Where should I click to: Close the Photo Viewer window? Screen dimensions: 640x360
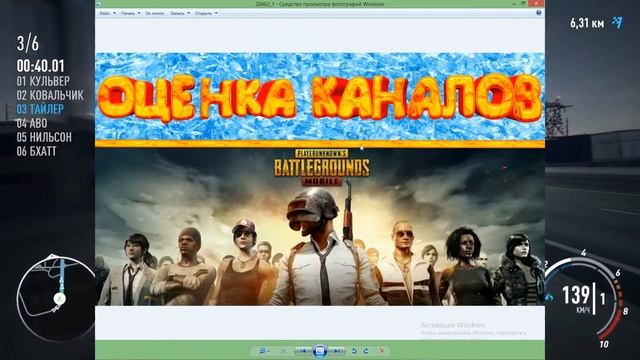pyautogui.click(x=536, y=4)
